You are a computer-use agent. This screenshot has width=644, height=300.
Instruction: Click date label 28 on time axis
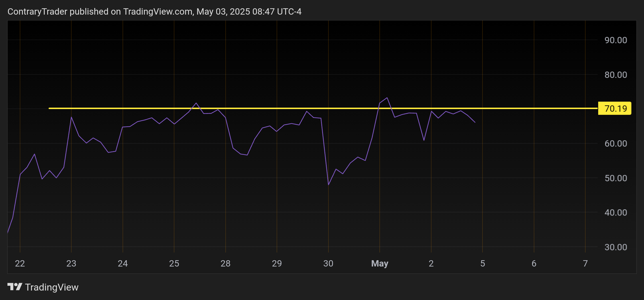[x=226, y=263]
